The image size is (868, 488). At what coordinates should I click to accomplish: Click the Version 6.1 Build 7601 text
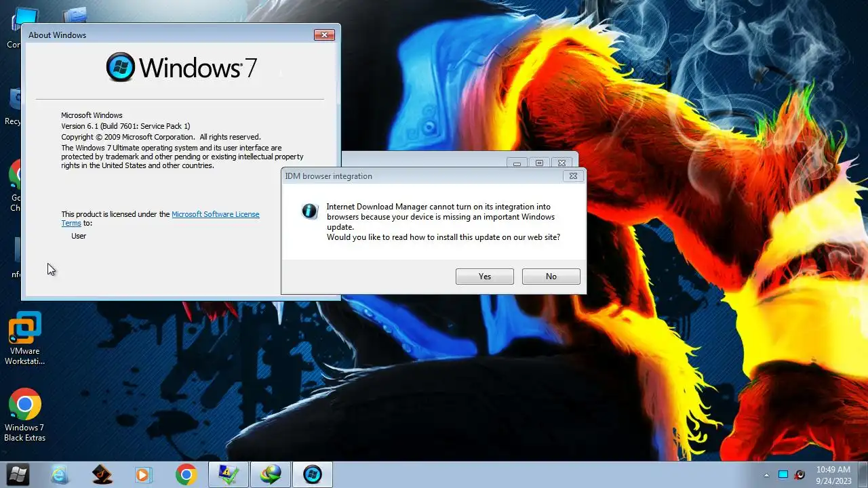click(x=125, y=126)
